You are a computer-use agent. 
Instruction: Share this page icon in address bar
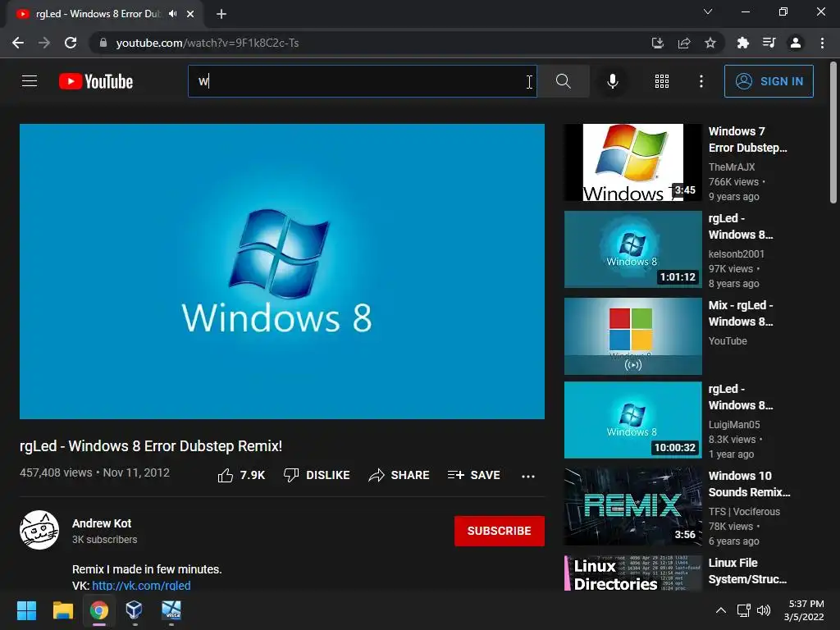[x=684, y=43]
